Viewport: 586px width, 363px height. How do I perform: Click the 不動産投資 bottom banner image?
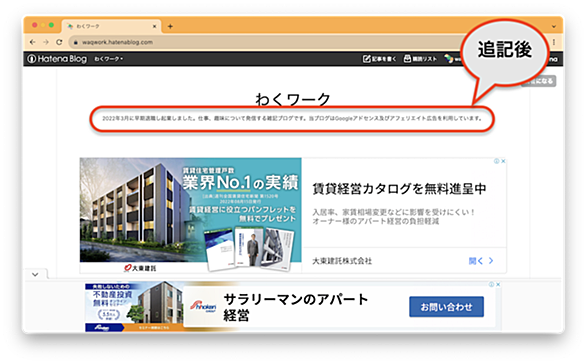pos(134,307)
